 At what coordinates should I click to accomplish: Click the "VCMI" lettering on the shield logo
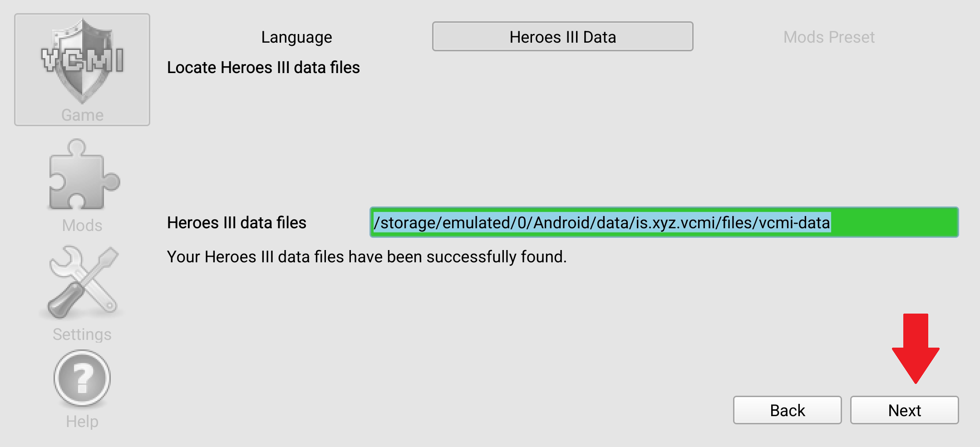coord(82,60)
